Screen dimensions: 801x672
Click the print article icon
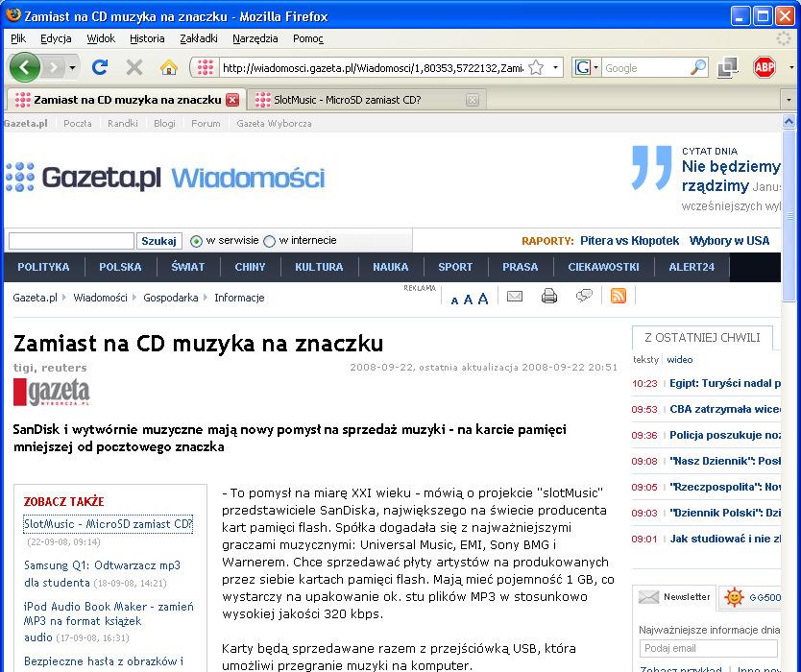point(549,297)
